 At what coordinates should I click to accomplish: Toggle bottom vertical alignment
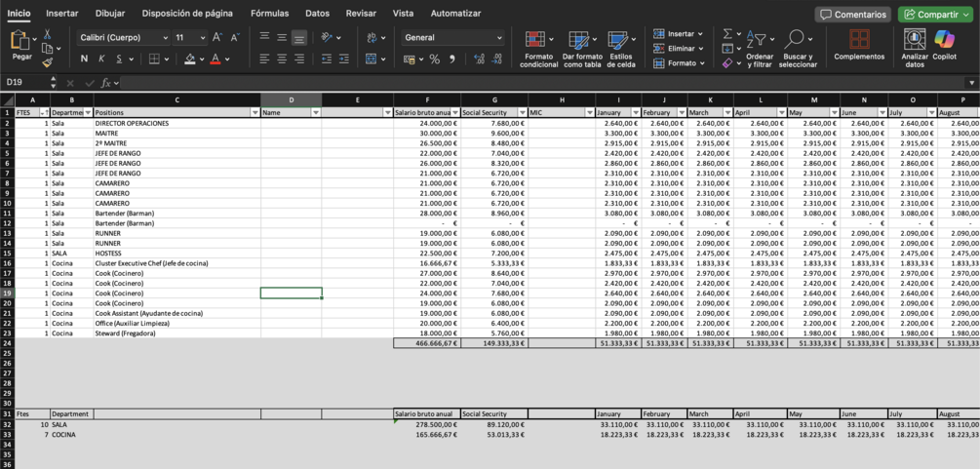coord(299,37)
